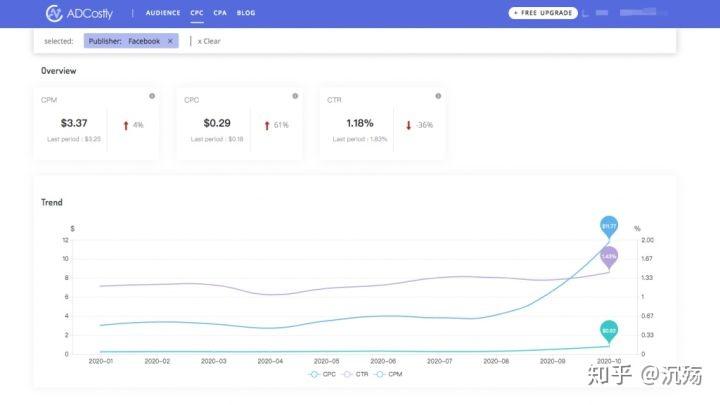Toggle the CPC series in chart legend

323,374
